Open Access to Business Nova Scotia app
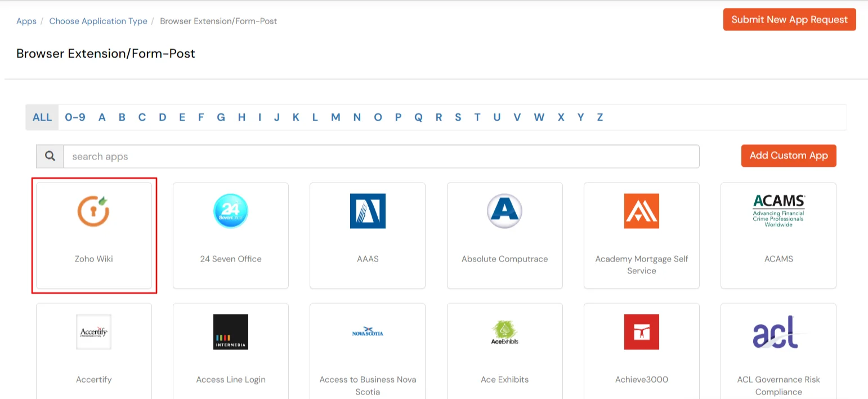Image resolution: width=868 pixels, height=399 pixels. coord(367,349)
